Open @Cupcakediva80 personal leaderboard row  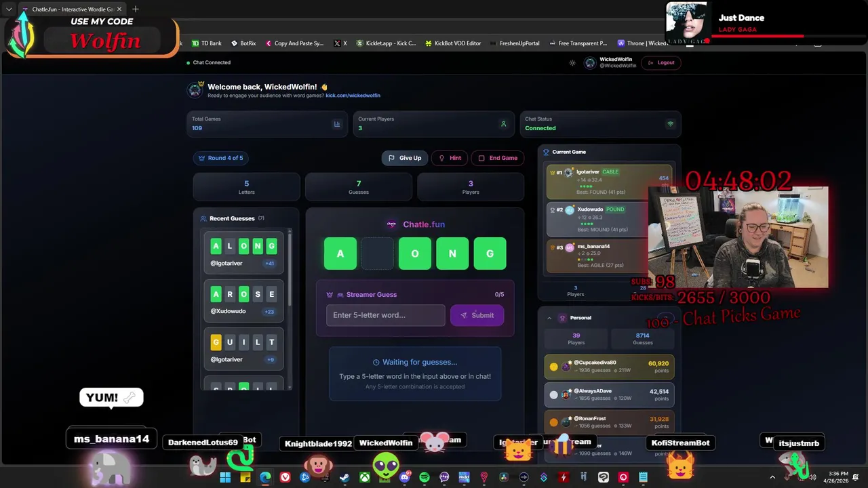[609, 366]
